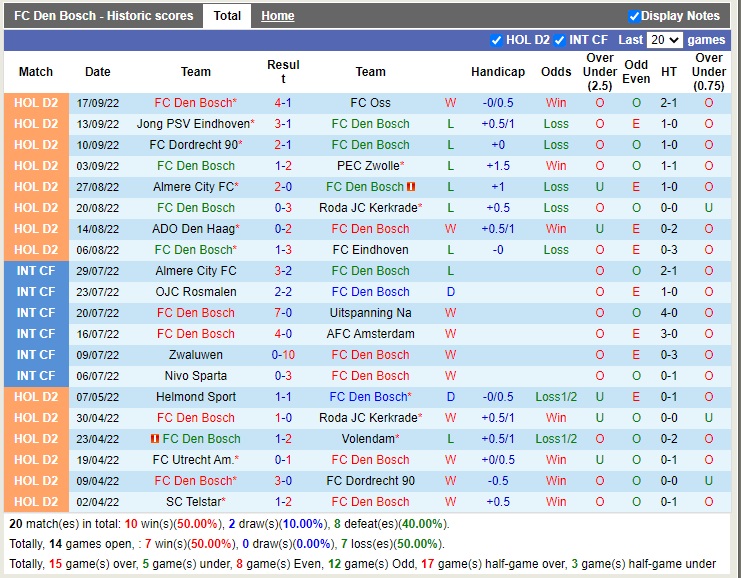This screenshot has width=741, height=578.
Task: Click the 2-2 draw result on 23/07/22
Action: 283,292
